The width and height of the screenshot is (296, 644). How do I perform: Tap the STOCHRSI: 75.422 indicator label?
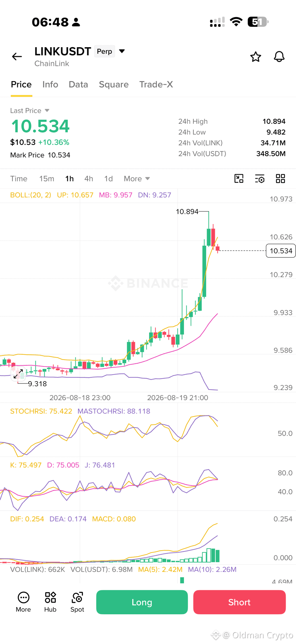41,411
